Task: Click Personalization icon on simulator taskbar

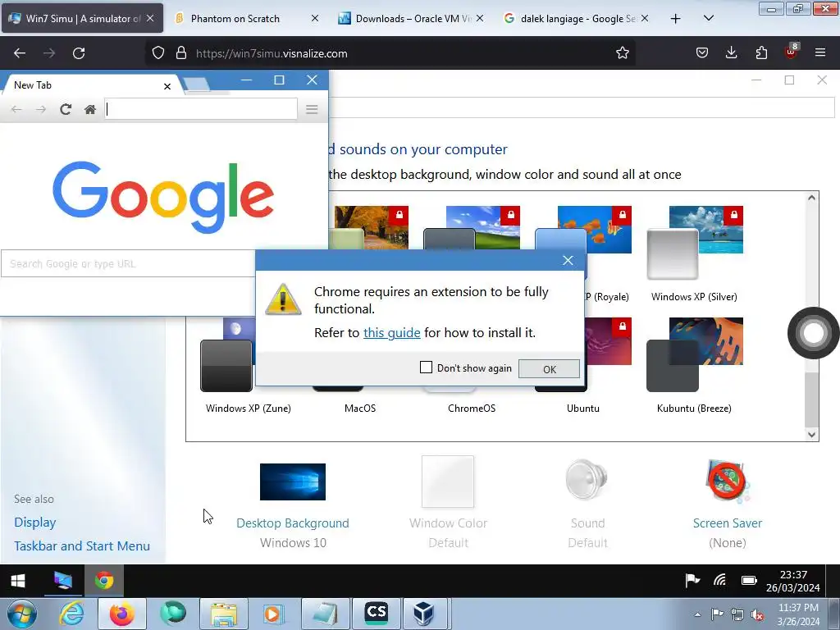Action: (x=62, y=580)
